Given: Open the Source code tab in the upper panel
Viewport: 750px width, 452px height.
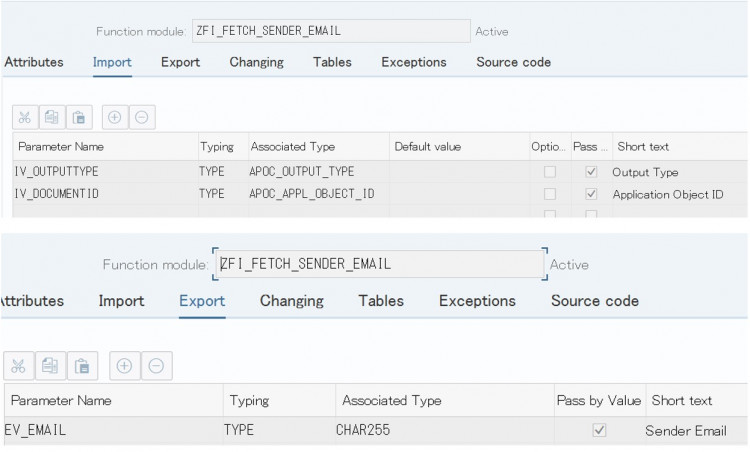Looking at the screenshot, I should pos(513,62).
